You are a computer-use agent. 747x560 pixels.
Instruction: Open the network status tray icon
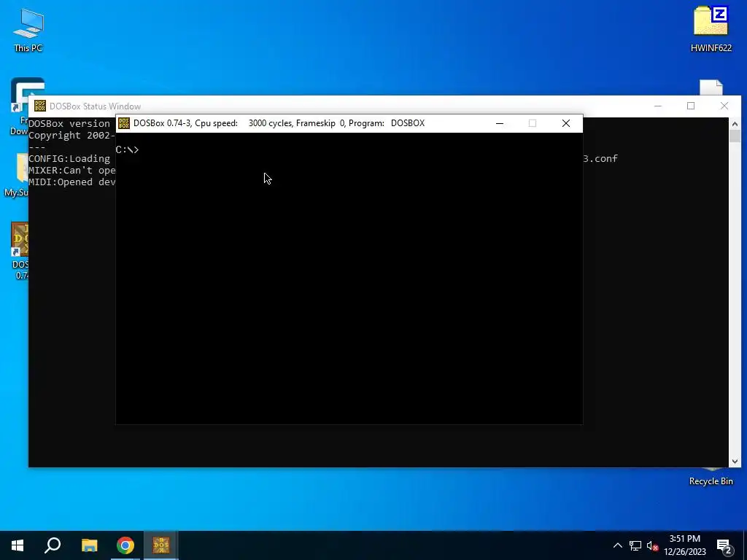point(635,545)
